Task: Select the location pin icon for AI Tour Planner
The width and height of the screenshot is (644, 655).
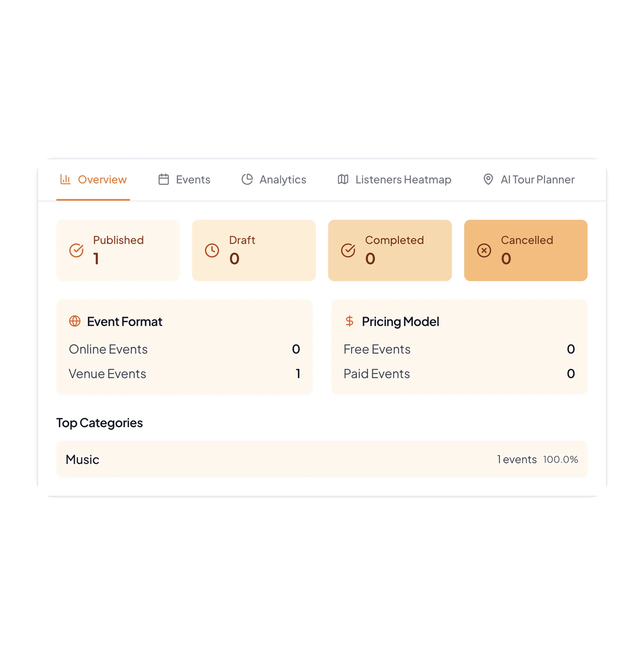Action: (x=488, y=179)
